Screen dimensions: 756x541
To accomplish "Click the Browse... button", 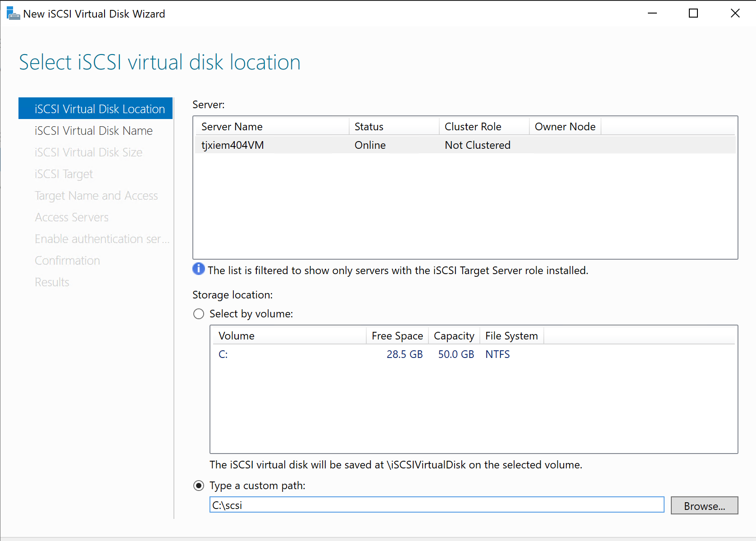I will click(704, 505).
